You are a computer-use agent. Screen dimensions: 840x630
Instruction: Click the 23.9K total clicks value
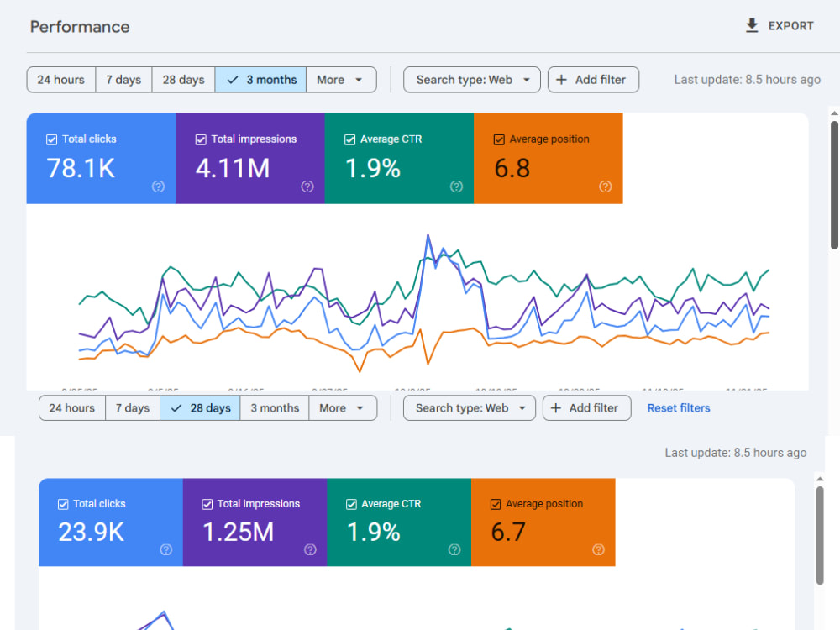click(91, 532)
